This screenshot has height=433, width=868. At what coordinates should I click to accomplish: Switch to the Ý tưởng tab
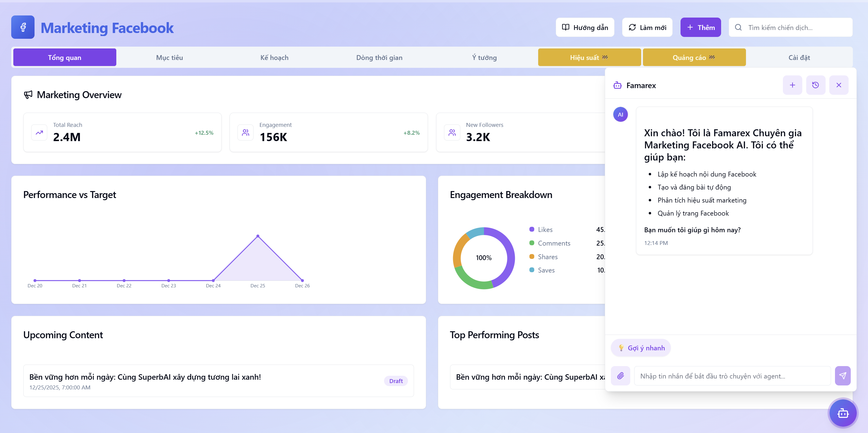pos(484,57)
